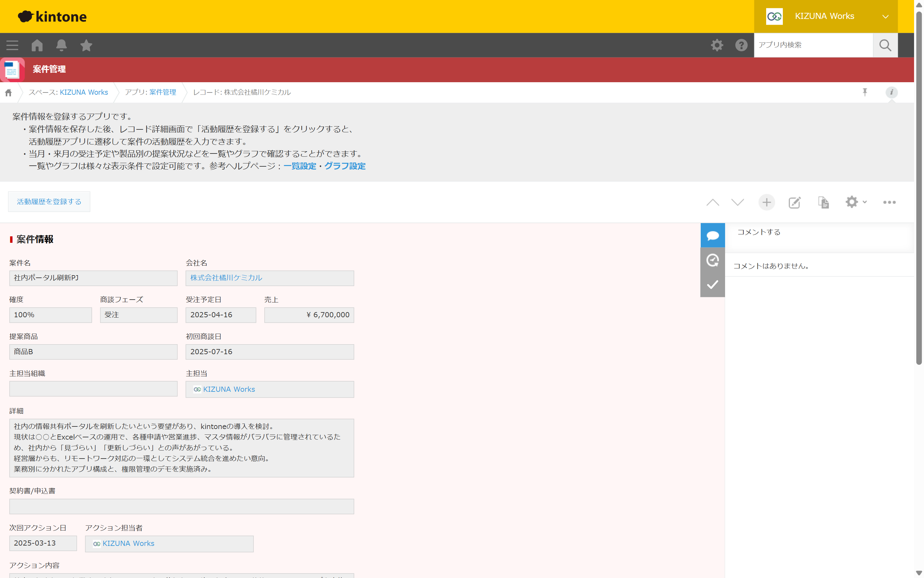The image size is (924, 578).
Task: Click the 受注 商談フェーズ value
Action: tap(139, 315)
